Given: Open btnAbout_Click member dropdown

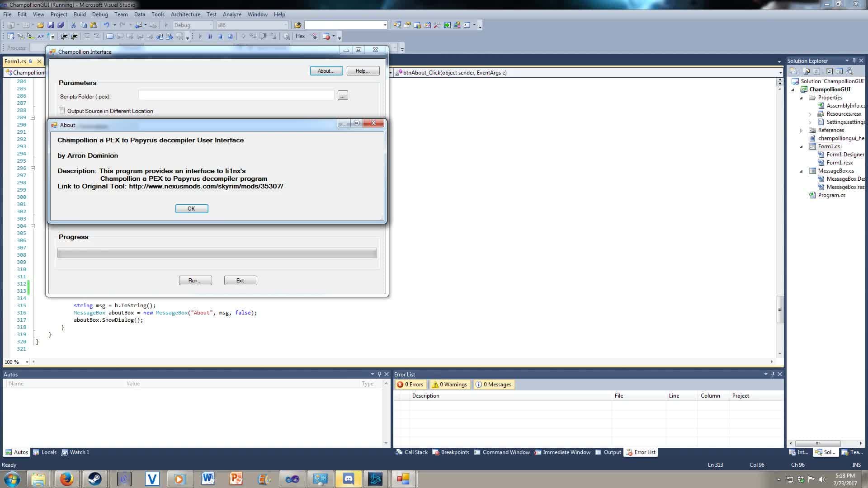Looking at the screenshot, I should 780,72.
